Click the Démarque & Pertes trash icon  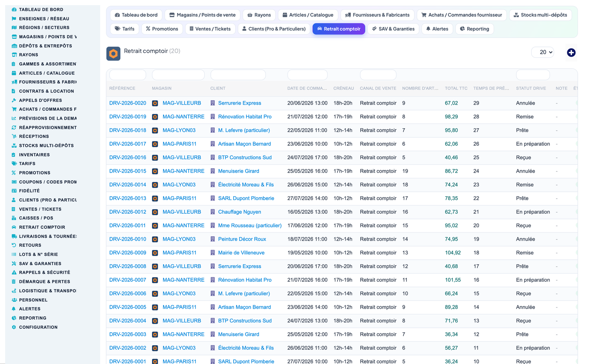pos(14,282)
